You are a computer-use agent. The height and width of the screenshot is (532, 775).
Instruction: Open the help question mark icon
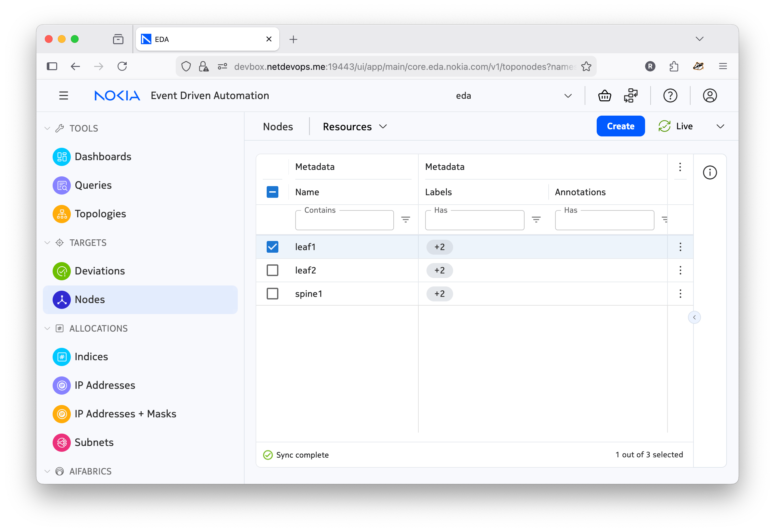[670, 96]
